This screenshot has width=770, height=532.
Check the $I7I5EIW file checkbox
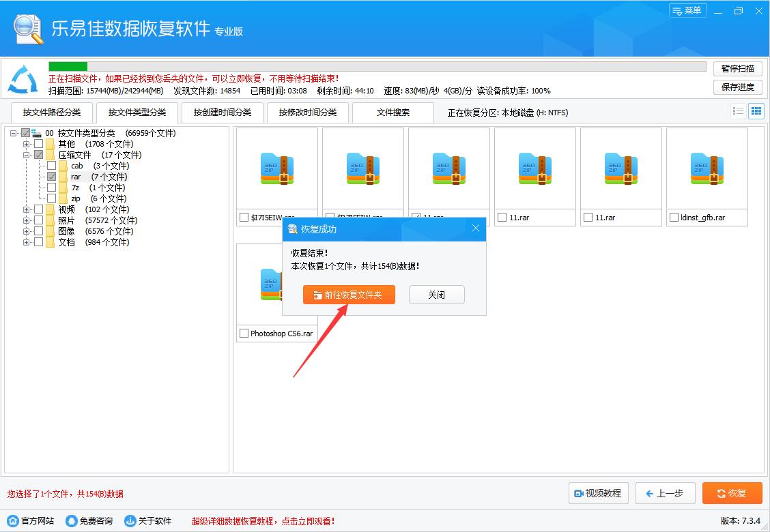point(244,218)
